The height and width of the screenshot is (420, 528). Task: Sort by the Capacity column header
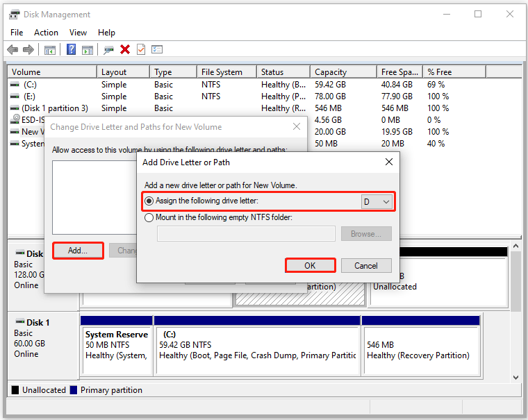(344, 72)
